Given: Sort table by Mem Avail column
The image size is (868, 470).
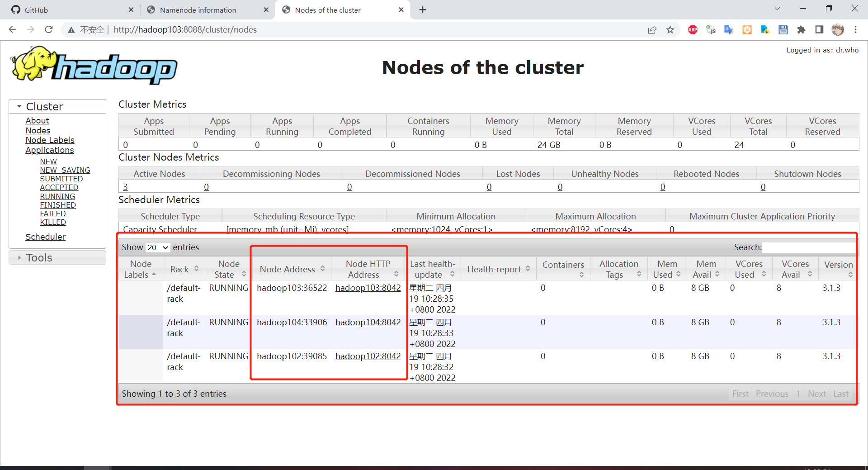Looking at the screenshot, I should [706, 269].
